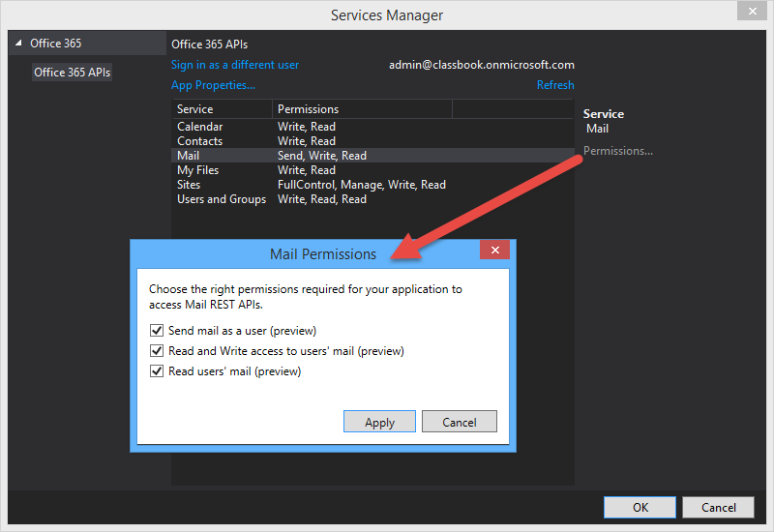Viewport: 774px width, 532px height.
Task: Select Office 365 APIs in the tree
Action: click(x=73, y=72)
